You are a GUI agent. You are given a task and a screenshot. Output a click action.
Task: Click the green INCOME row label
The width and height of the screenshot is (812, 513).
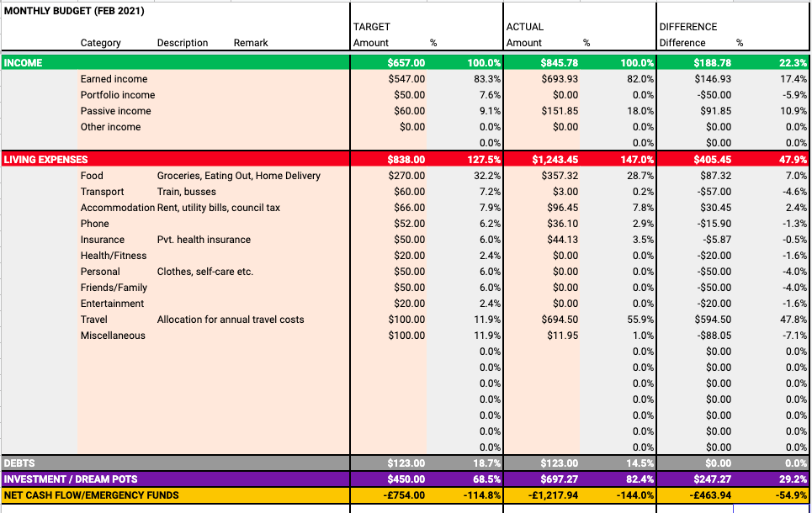[x=23, y=62]
